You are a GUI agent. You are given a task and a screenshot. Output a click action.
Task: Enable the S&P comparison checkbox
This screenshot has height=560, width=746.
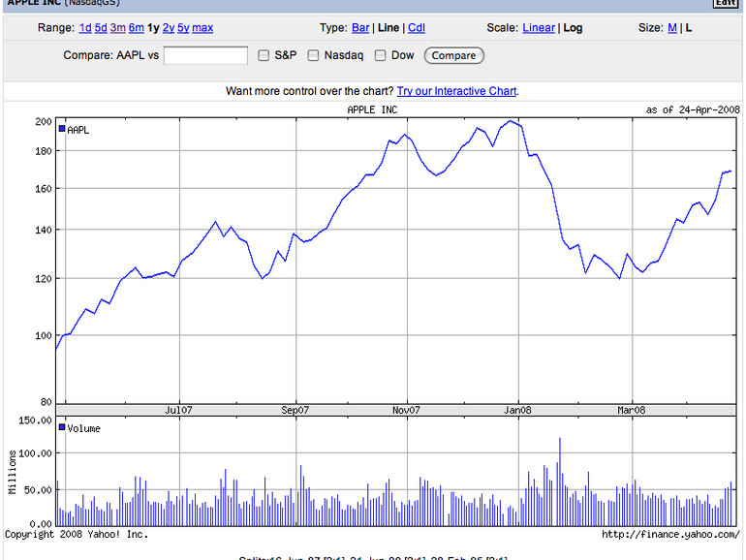(264, 55)
